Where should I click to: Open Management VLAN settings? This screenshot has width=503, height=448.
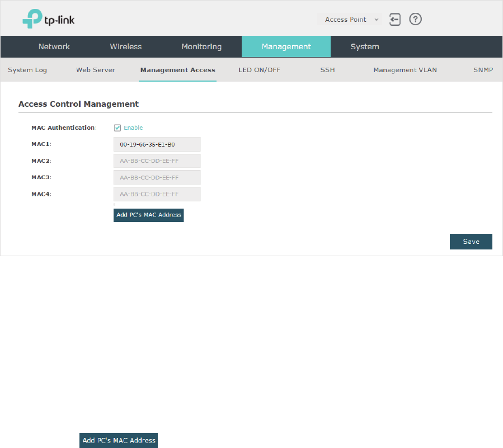pyautogui.click(x=405, y=70)
